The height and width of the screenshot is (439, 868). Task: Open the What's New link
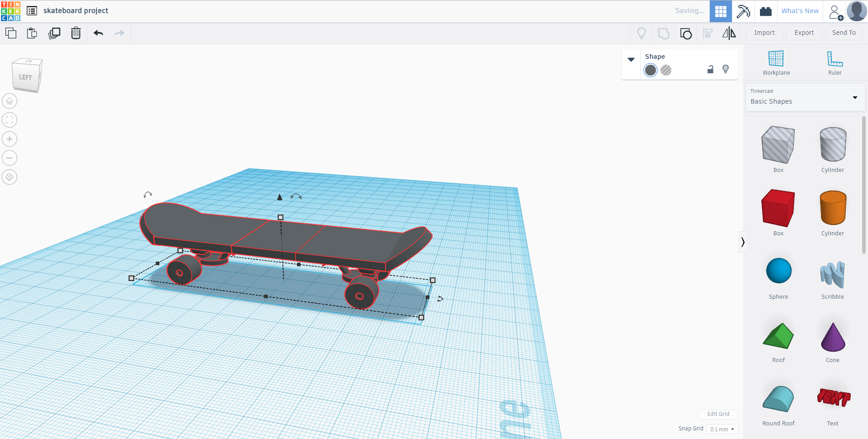pyautogui.click(x=800, y=11)
